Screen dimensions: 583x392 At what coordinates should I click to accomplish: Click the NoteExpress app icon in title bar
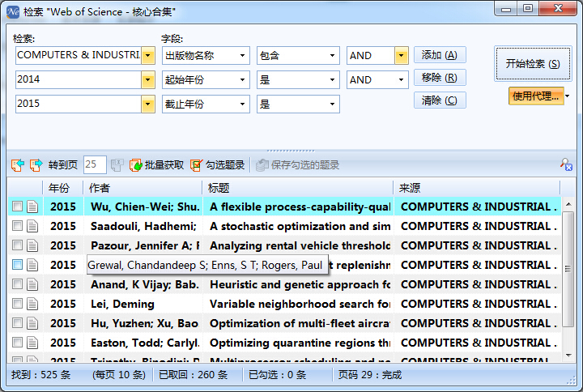pyautogui.click(x=13, y=12)
